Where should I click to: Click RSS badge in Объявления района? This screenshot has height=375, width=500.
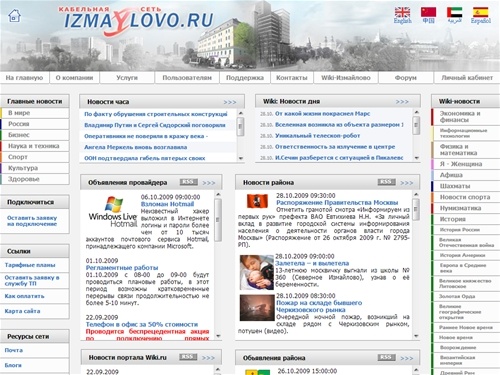(x=387, y=357)
